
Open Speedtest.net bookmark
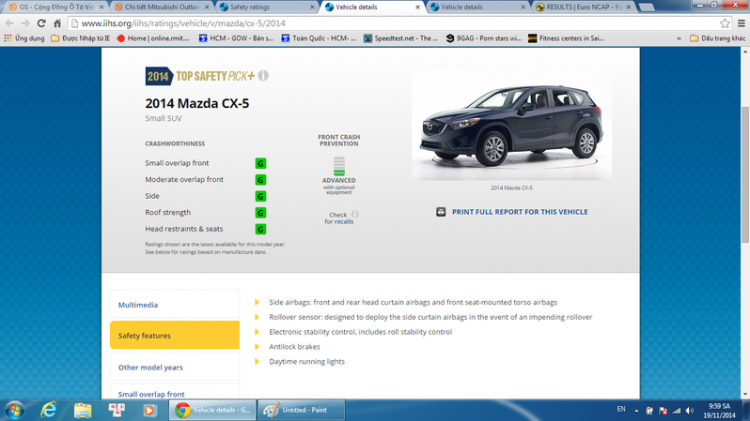click(401, 38)
